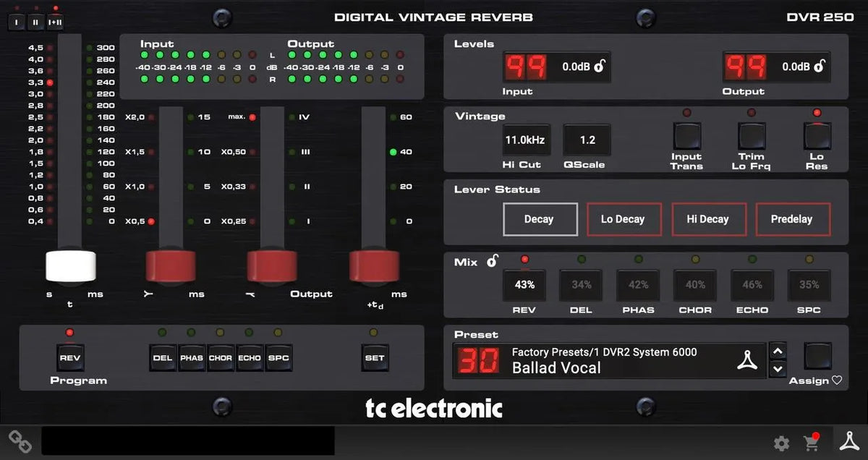Select the SPC program button

click(x=278, y=357)
